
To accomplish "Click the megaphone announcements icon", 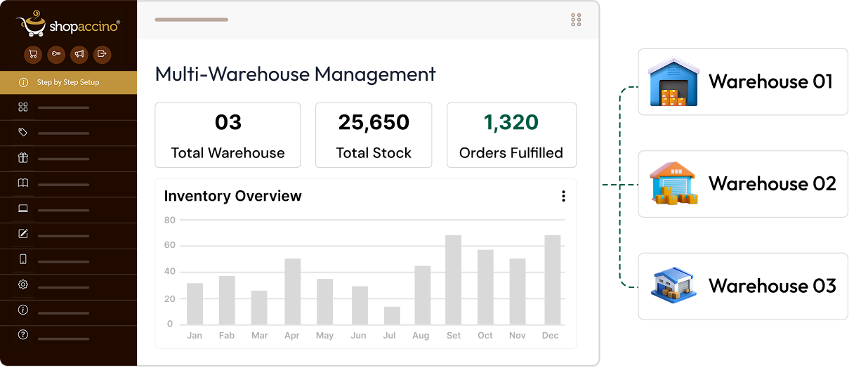I will 79,54.
